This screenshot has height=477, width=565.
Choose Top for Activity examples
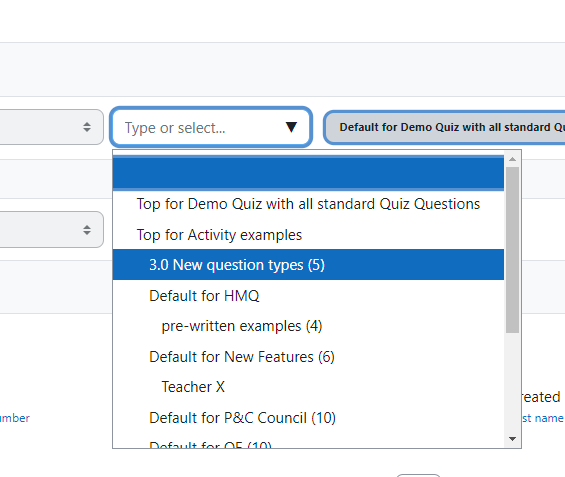coord(308,235)
